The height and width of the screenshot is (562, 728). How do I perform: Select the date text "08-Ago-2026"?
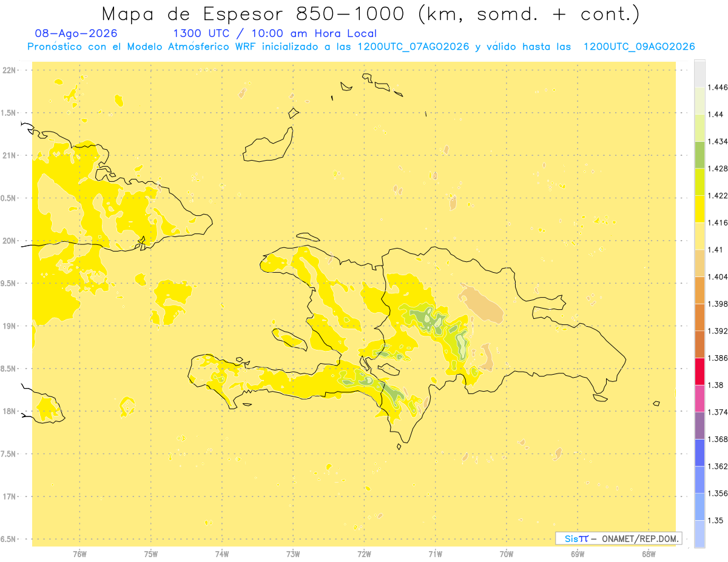76,34
